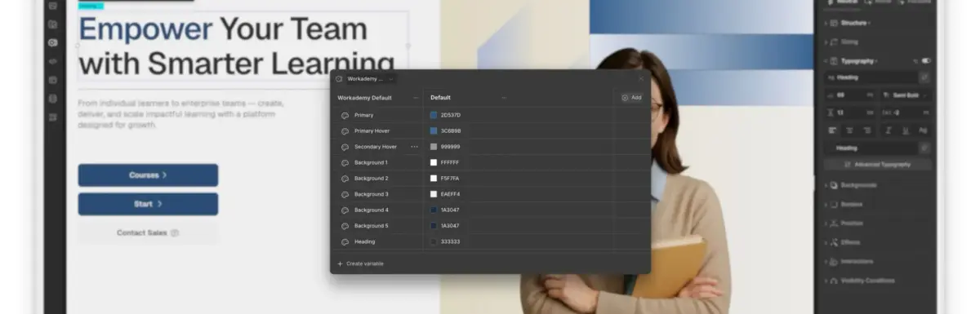Click the 333333 swatch for Heading
Viewport: 980px width, 314px height.
[x=434, y=241]
